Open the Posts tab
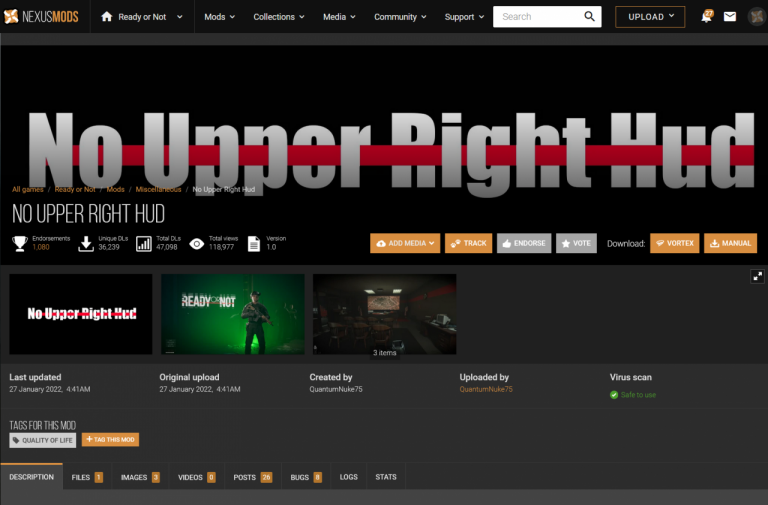 (252, 477)
